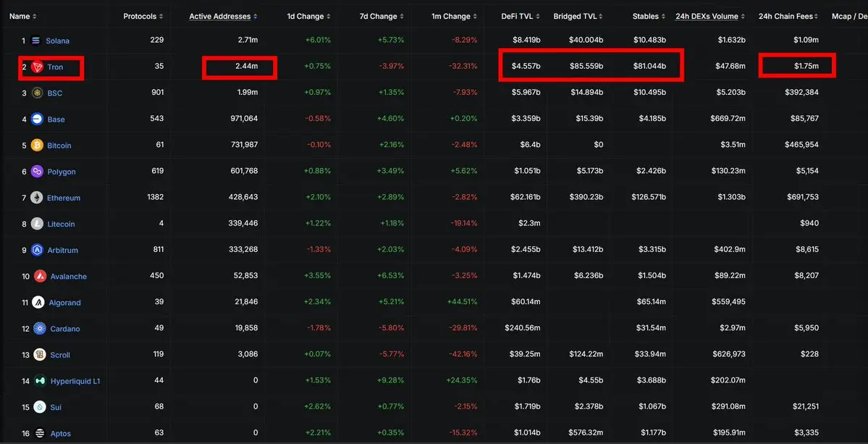Click Algorand 1m change +44.51%

tap(463, 302)
